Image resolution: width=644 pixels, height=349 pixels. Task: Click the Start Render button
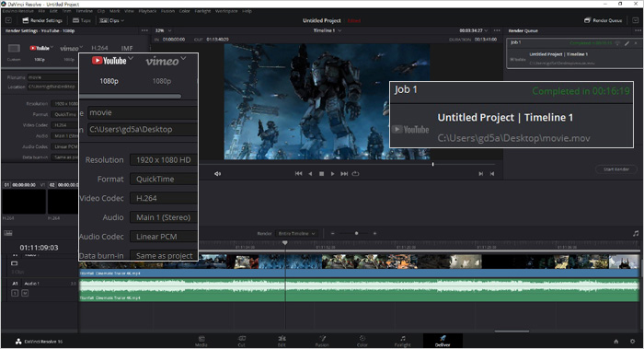tap(616, 169)
